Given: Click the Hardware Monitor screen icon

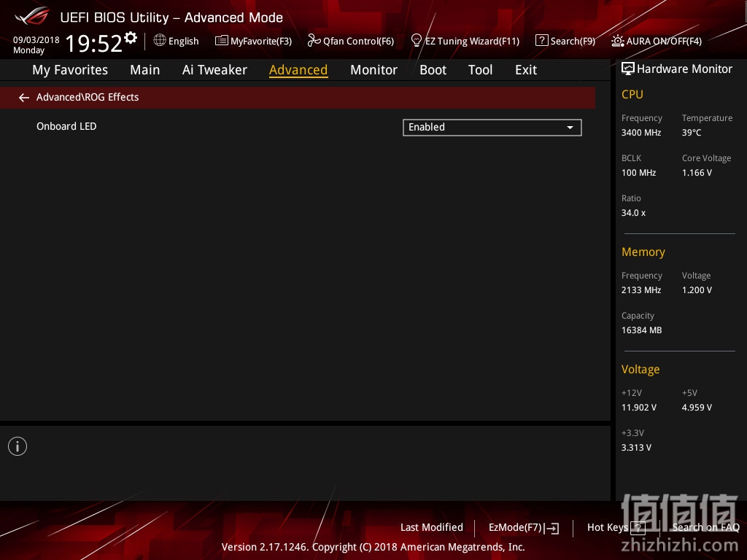Looking at the screenshot, I should point(628,69).
